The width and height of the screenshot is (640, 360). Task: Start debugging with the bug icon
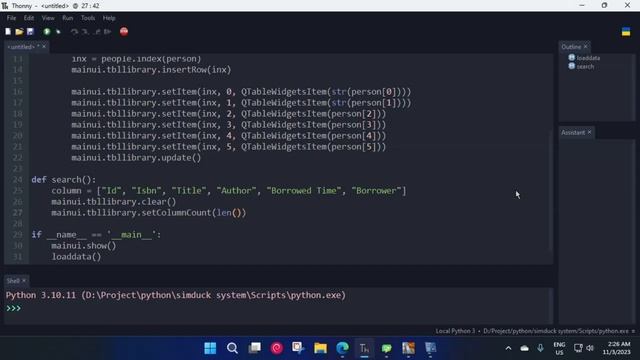coord(58,31)
